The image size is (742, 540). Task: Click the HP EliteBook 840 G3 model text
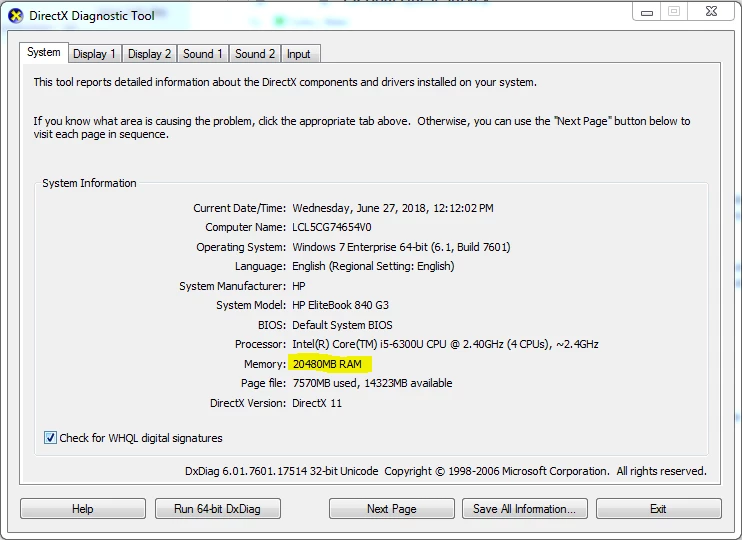[340, 305]
